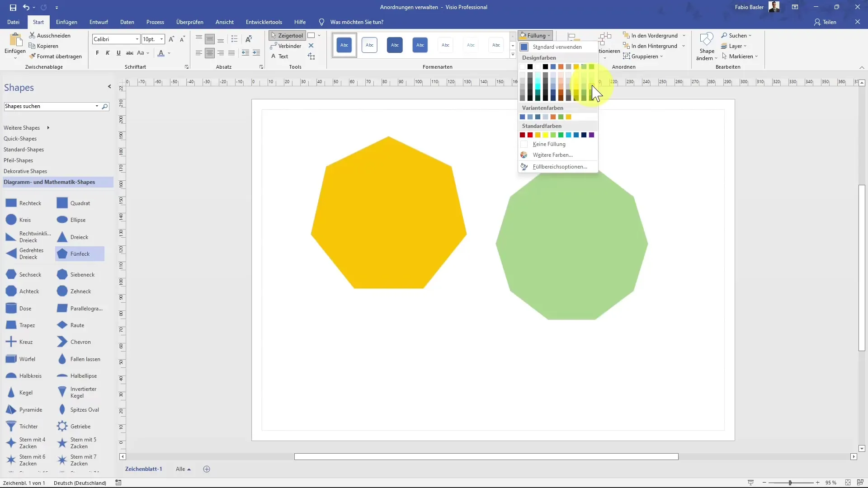Click the bullet list icon
Screen dimensions: 868x488
[234, 39]
